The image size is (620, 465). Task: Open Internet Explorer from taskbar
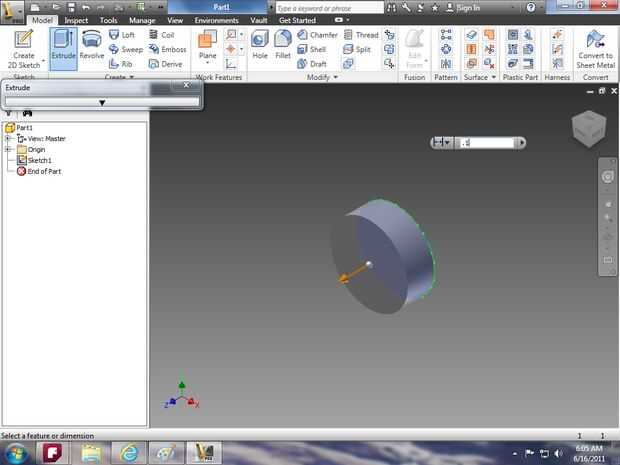(129, 453)
